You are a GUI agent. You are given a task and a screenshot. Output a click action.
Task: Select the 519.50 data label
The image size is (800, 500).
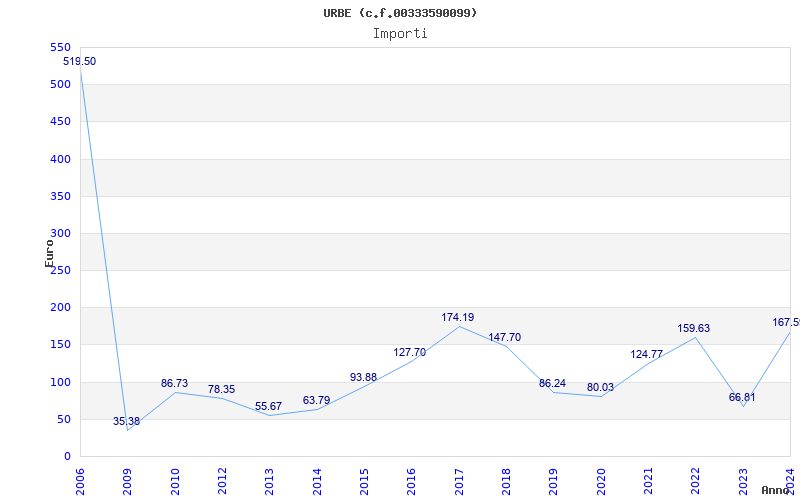[80, 62]
